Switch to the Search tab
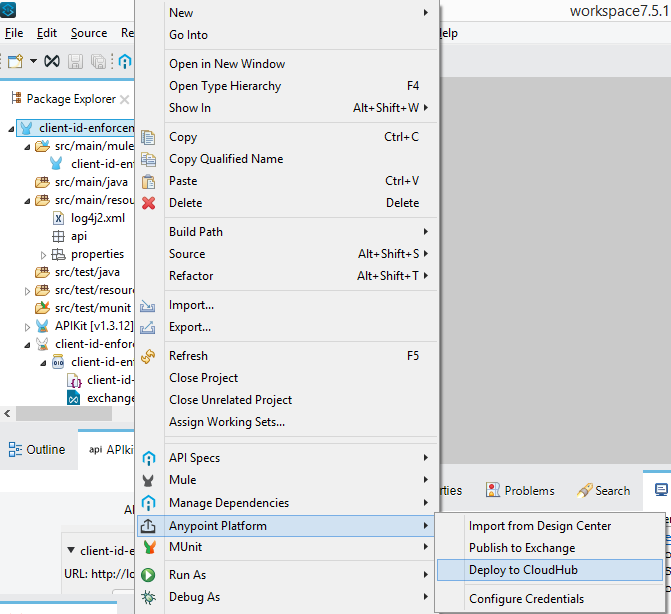The image size is (671, 614). [x=603, y=491]
